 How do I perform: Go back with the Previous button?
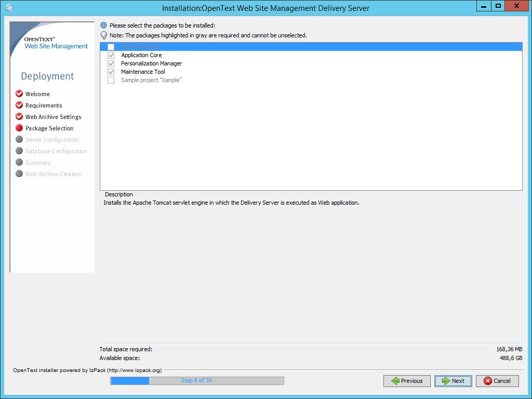[407, 381]
